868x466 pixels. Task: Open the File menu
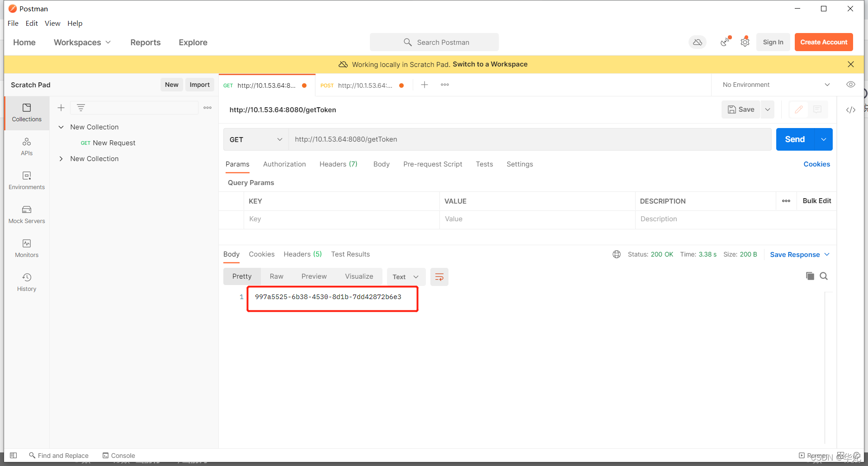pyautogui.click(x=13, y=24)
